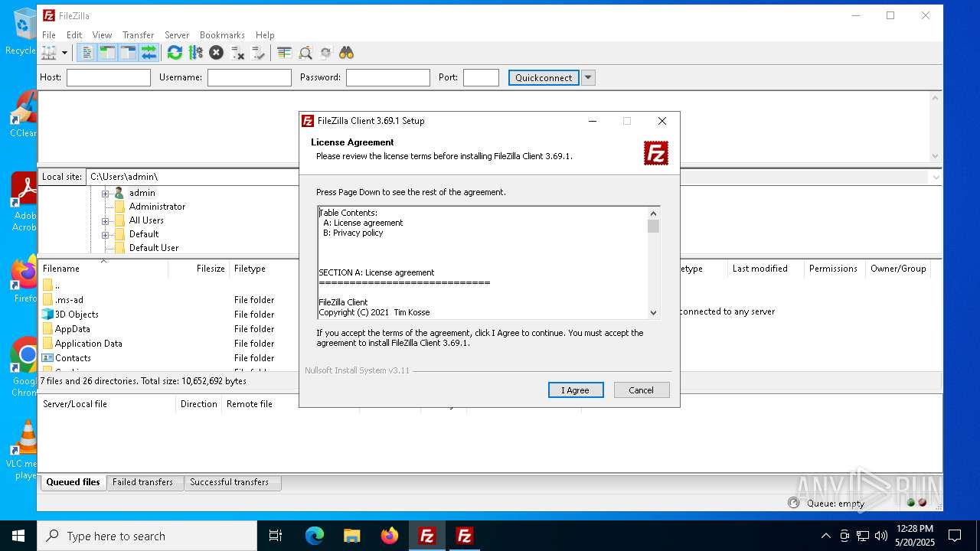Expand the Default tree node
This screenshot has width=980, height=551.
[x=106, y=234]
